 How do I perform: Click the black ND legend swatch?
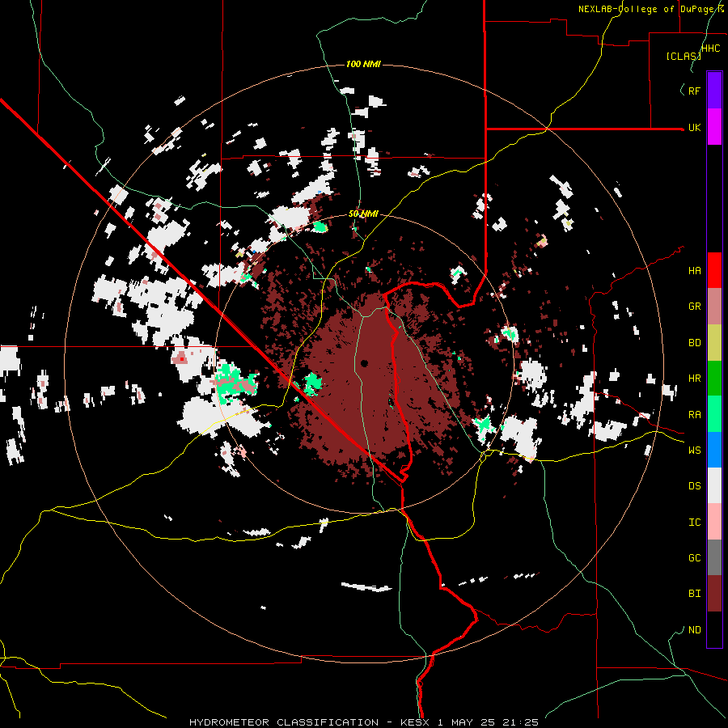coord(714,629)
